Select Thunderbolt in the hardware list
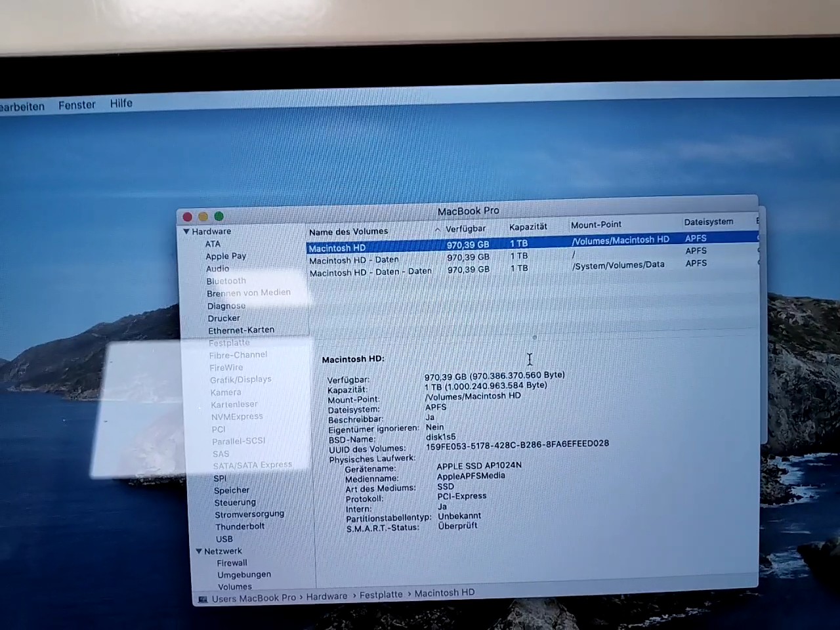This screenshot has height=630, width=840. pos(240,526)
